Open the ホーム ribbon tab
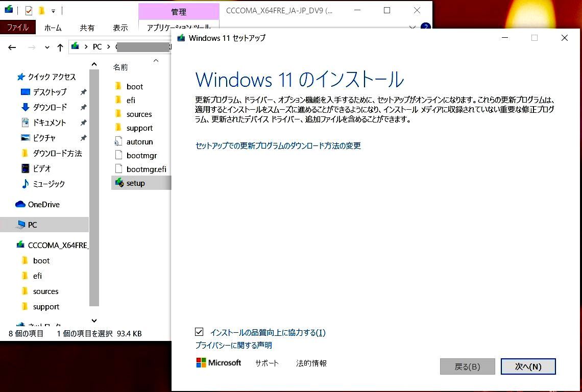 [53, 28]
